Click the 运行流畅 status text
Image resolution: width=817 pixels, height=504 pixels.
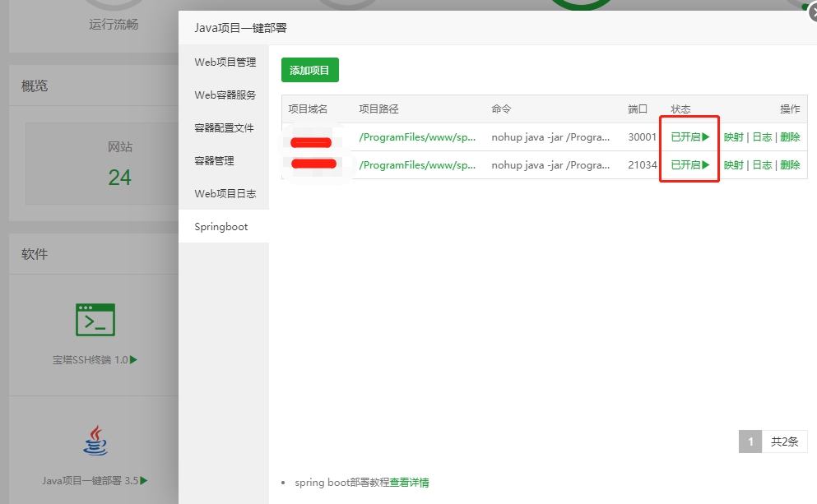pos(114,25)
